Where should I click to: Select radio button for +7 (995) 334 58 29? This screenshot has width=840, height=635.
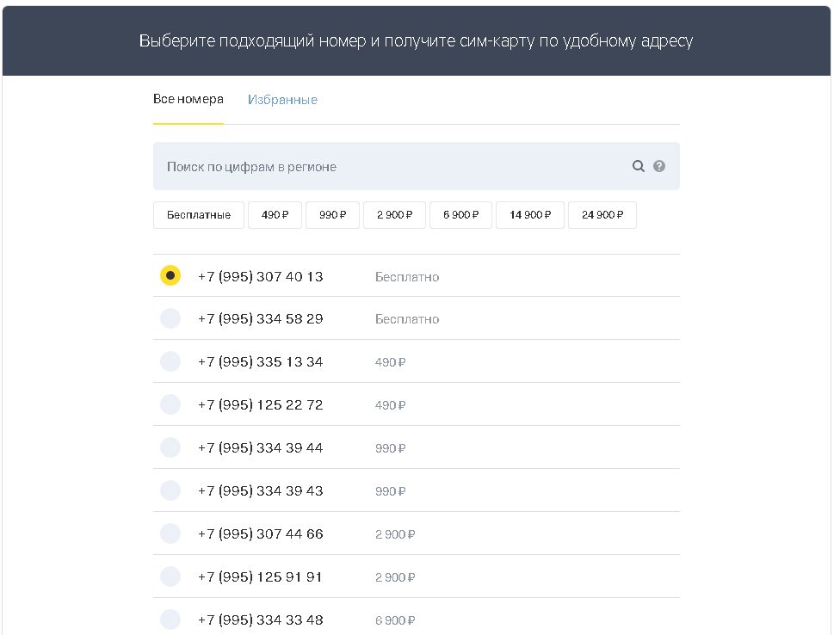[170, 318]
